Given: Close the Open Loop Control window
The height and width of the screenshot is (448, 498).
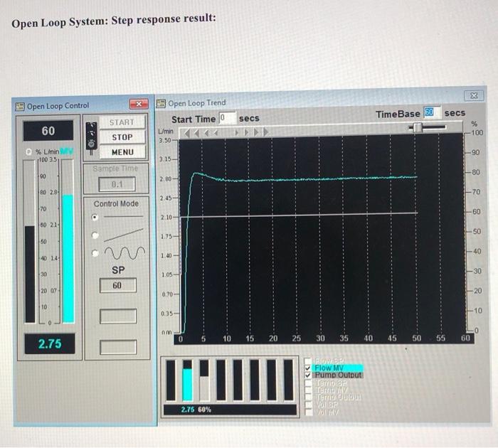Looking at the screenshot, I should pyautogui.click(x=139, y=104).
